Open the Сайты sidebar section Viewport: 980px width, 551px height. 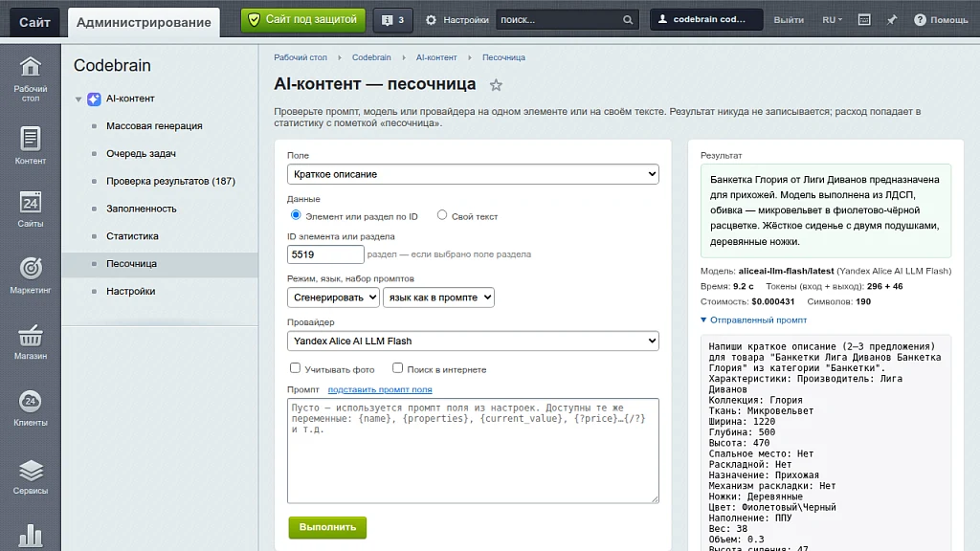[x=30, y=209]
